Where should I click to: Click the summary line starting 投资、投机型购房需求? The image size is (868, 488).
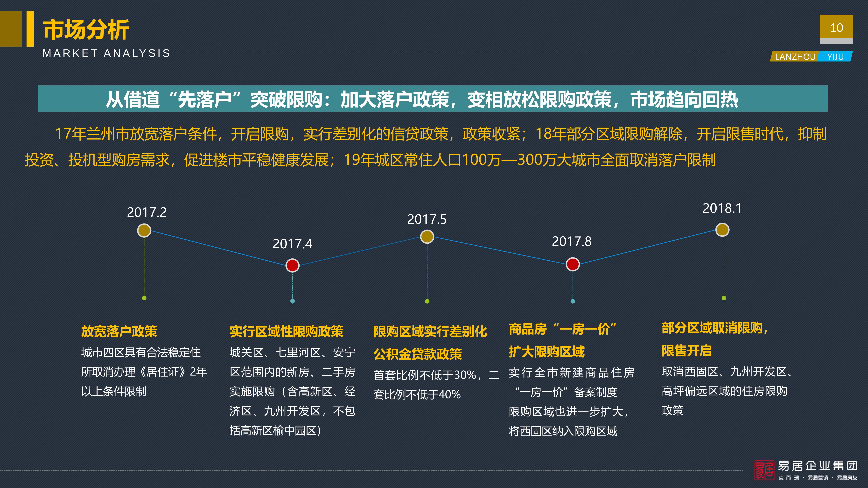tap(370, 160)
